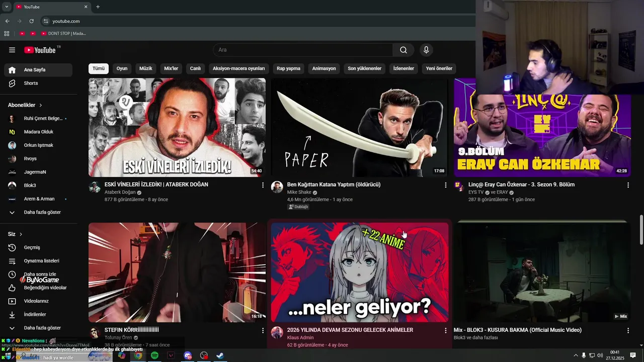Open the Chrome apps grid in bookmarks bar
Viewport: 644px width, 362px height.
pos(7,34)
